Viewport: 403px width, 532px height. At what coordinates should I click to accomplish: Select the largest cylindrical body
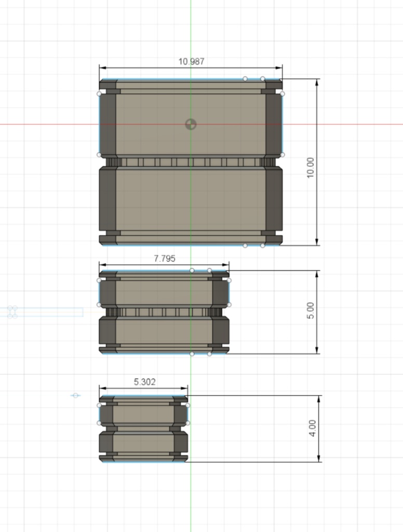pos(191,162)
